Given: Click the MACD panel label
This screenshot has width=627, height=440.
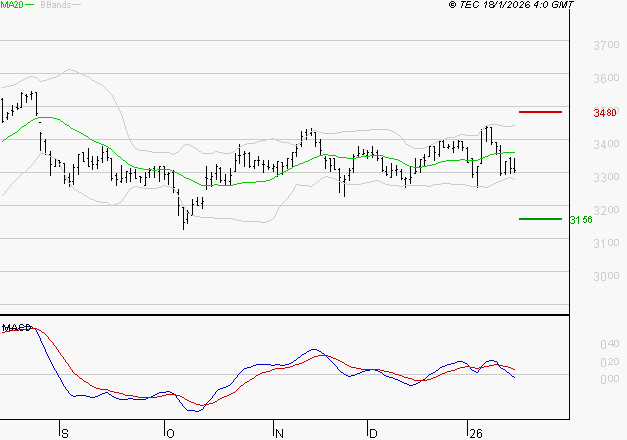Looking at the screenshot, I should click(16, 328).
